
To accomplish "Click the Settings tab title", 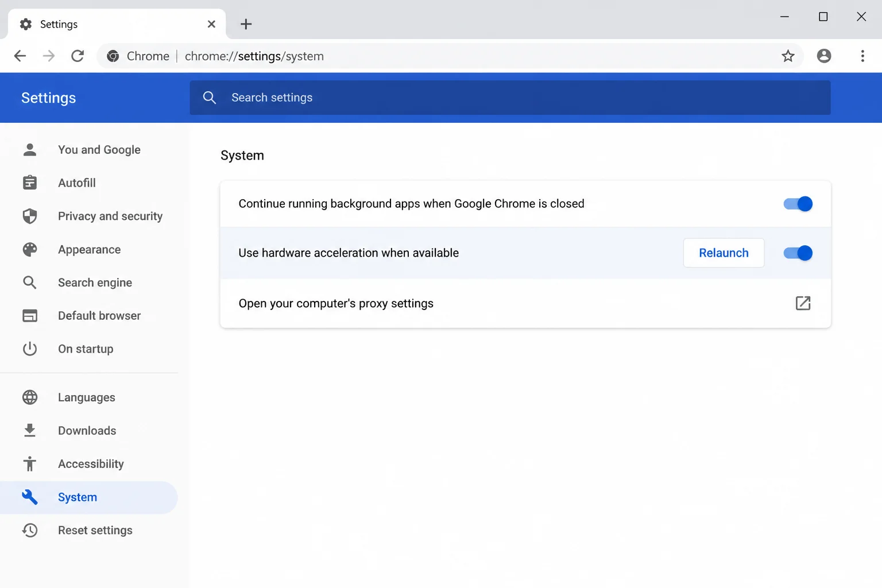I will pos(59,24).
